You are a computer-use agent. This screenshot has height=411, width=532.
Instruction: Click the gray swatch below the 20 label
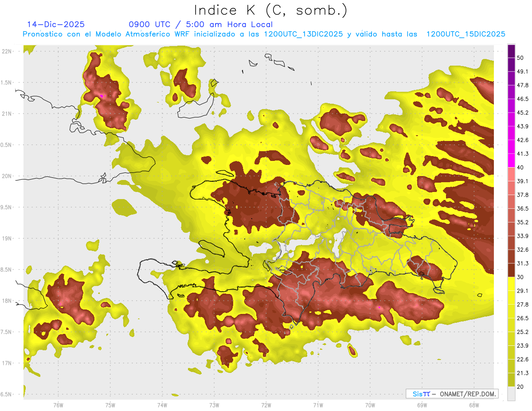pyautogui.click(x=511, y=393)
